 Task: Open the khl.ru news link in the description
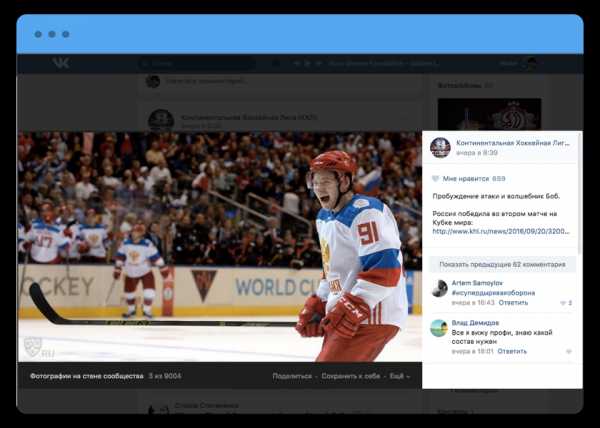click(501, 231)
